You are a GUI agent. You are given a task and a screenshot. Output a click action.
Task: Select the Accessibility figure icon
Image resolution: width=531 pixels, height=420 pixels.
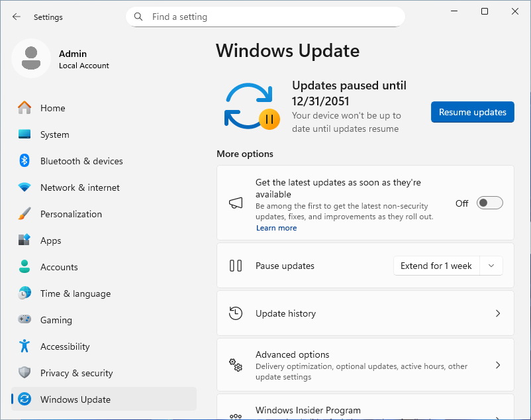(x=24, y=346)
